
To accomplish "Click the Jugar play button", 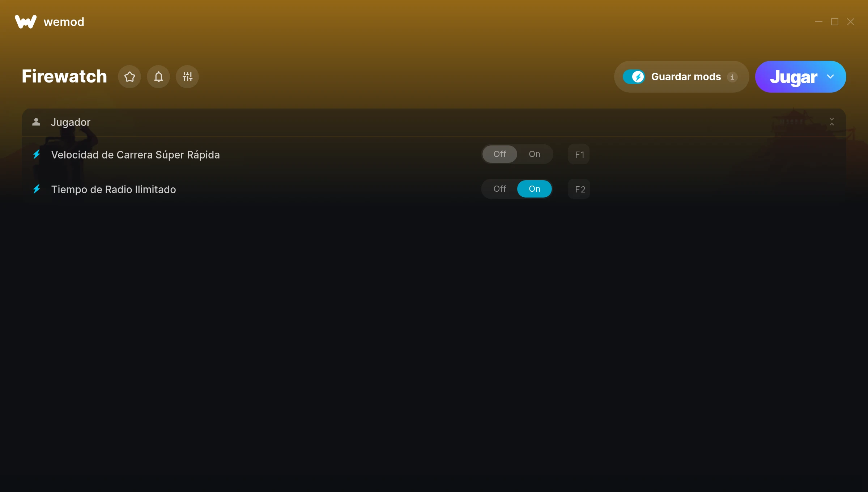I will 793,77.
